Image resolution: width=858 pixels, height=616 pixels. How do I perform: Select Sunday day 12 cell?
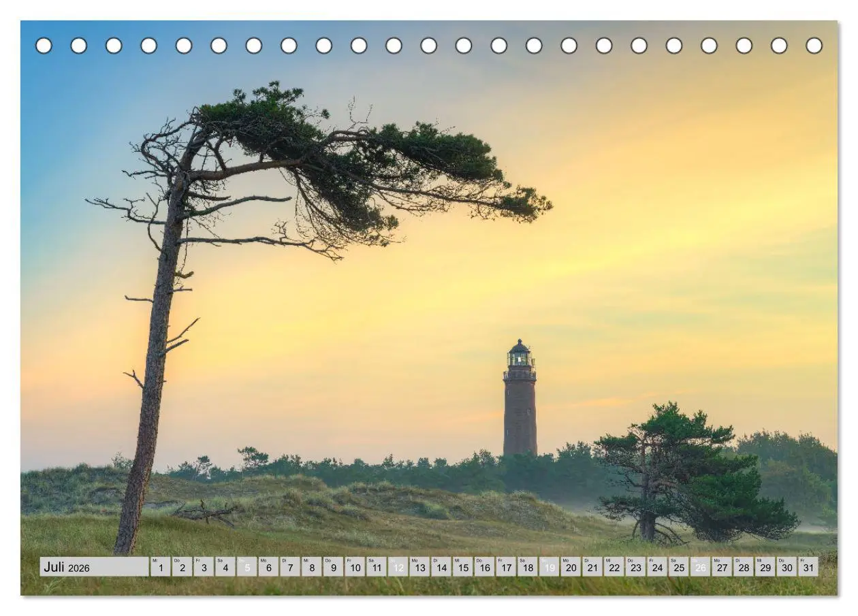point(398,567)
